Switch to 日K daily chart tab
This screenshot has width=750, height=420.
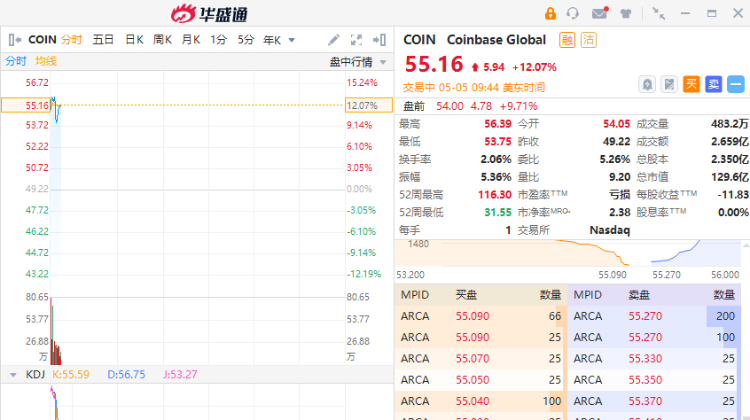click(x=134, y=40)
